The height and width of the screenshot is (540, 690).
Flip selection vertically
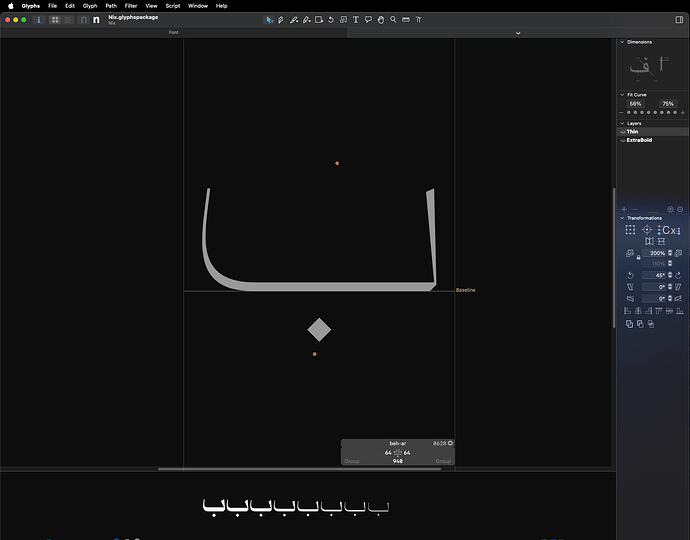tap(661, 241)
